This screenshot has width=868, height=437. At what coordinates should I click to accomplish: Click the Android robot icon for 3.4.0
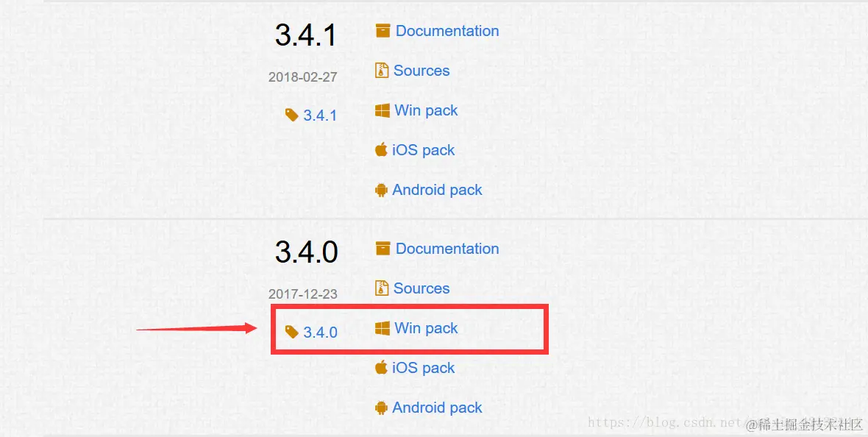(381, 408)
